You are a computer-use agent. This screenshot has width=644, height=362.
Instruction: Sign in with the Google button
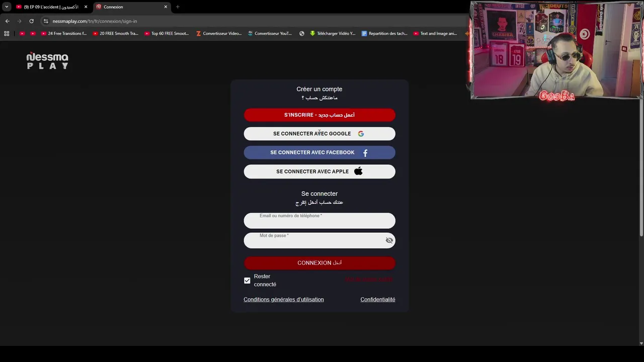pyautogui.click(x=319, y=134)
